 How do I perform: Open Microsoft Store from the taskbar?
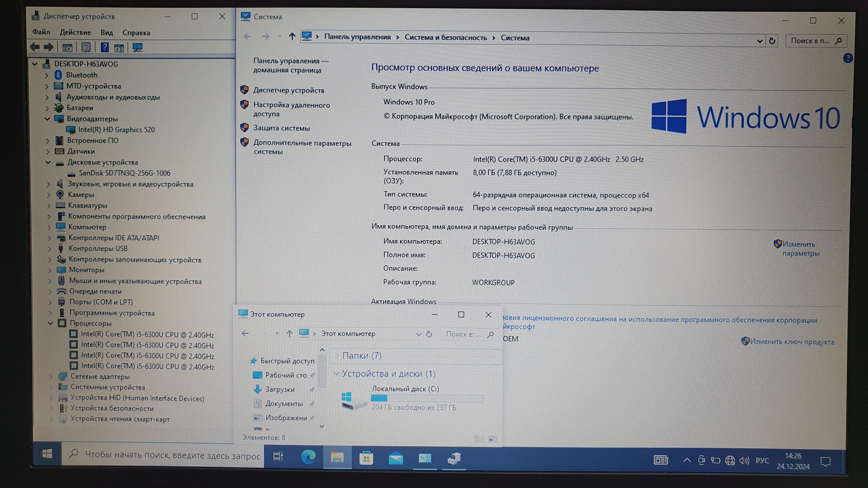(x=366, y=458)
